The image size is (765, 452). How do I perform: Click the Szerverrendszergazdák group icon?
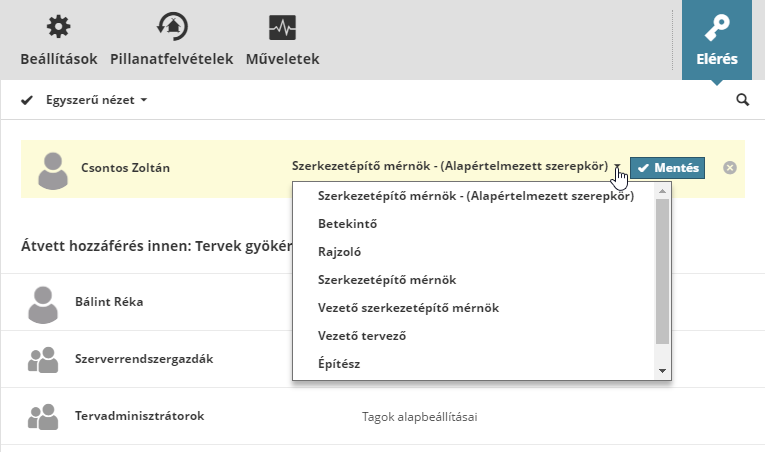point(43,359)
